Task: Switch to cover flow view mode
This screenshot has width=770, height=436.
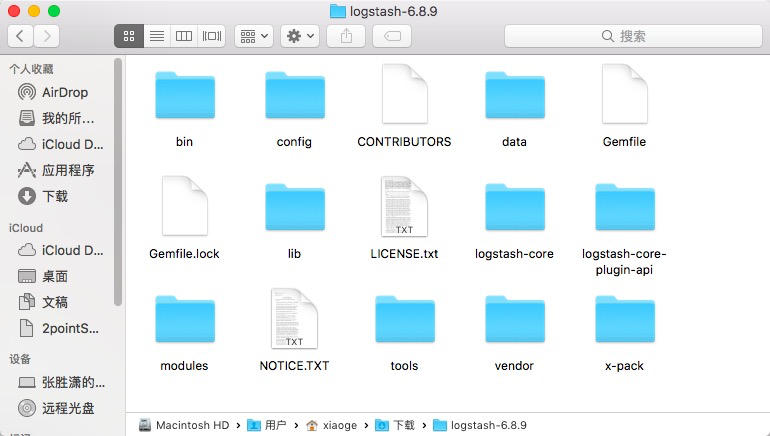Action: point(212,36)
